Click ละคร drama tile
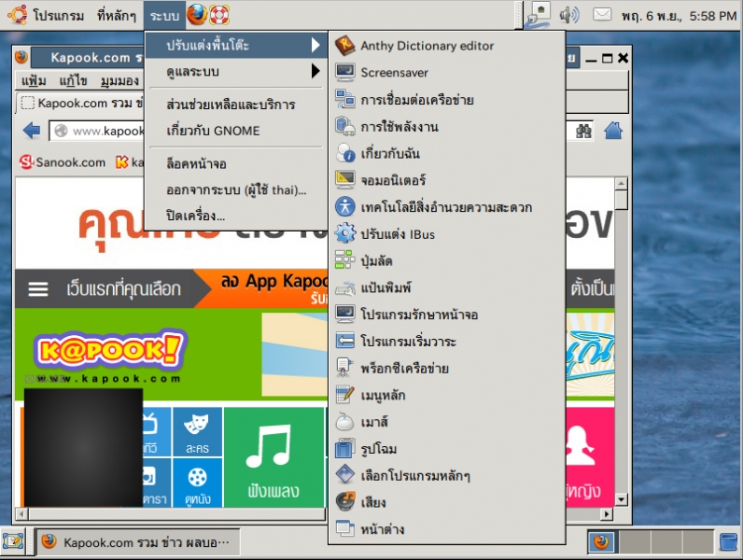Viewport: 743px width, 560px height. [x=197, y=431]
